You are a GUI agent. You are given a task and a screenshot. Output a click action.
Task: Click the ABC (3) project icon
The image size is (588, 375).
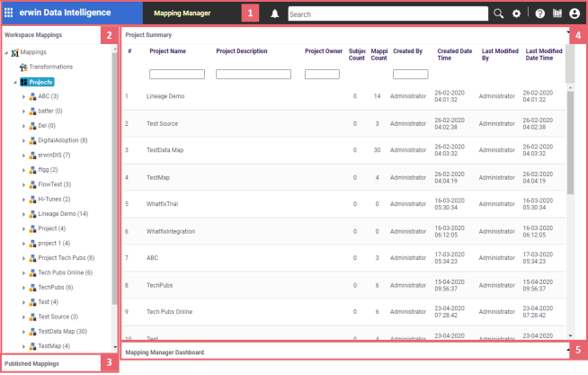[33, 97]
